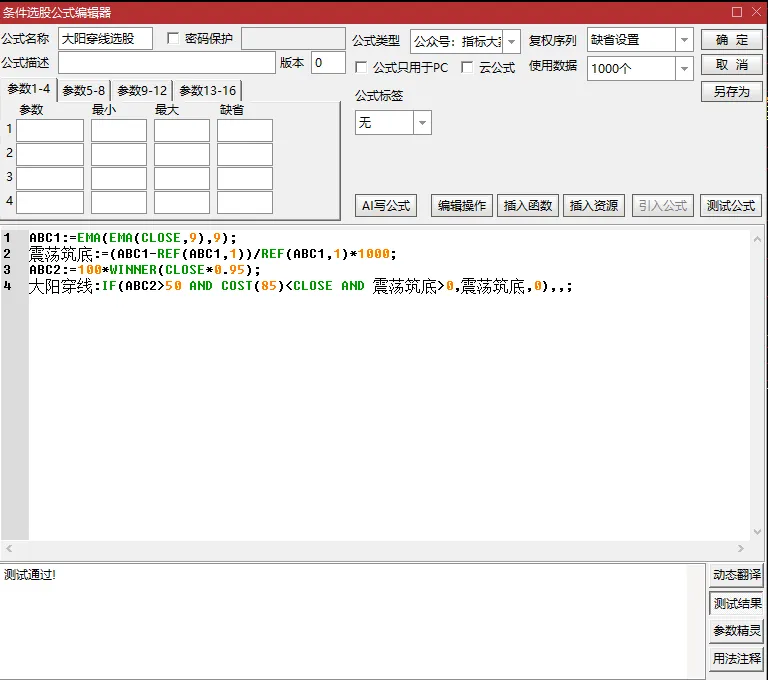The width and height of the screenshot is (768, 680).
Task: Click the code editor scroll-down arrow
Action: (x=757, y=532)
